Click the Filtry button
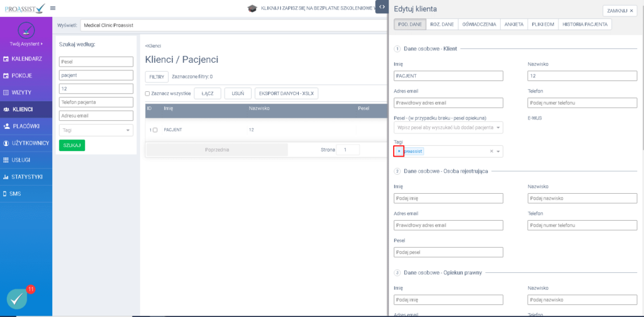This screenshot has height=317, width=644. tap(157, 77)
